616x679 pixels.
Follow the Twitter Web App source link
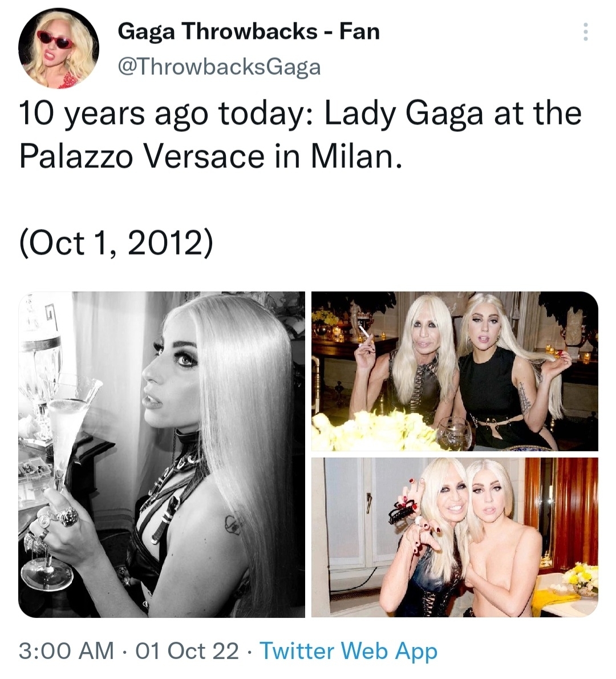pos(348,651)
